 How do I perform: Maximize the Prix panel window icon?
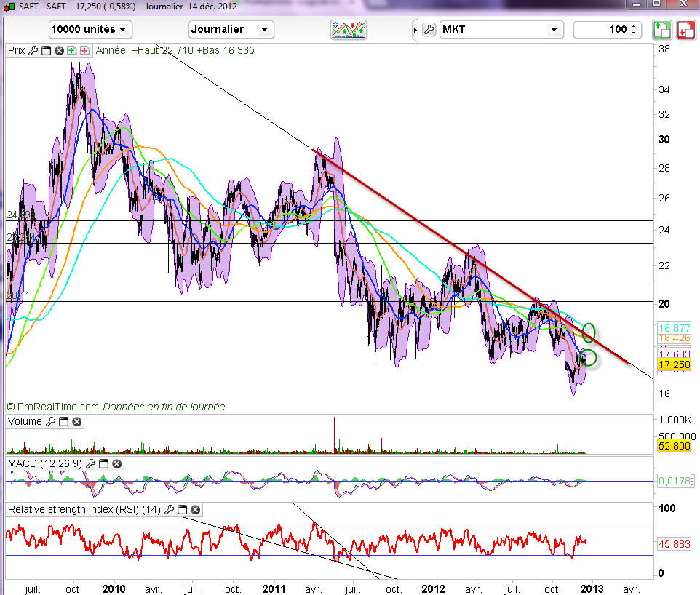(46, 50)
